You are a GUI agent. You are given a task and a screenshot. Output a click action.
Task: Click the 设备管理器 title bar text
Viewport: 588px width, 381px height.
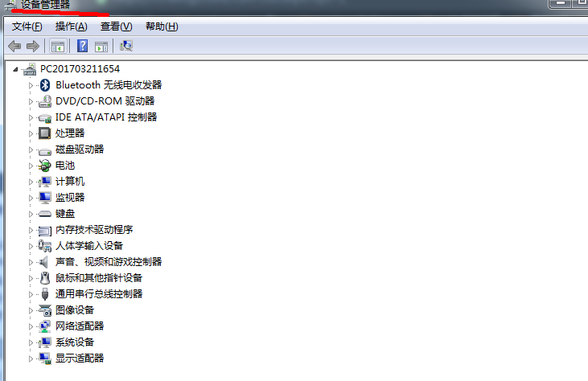tap(46, 5)
